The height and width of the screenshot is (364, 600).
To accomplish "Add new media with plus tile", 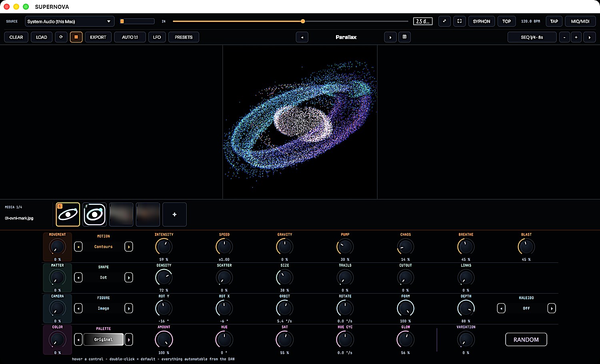I will pos(174,214).
